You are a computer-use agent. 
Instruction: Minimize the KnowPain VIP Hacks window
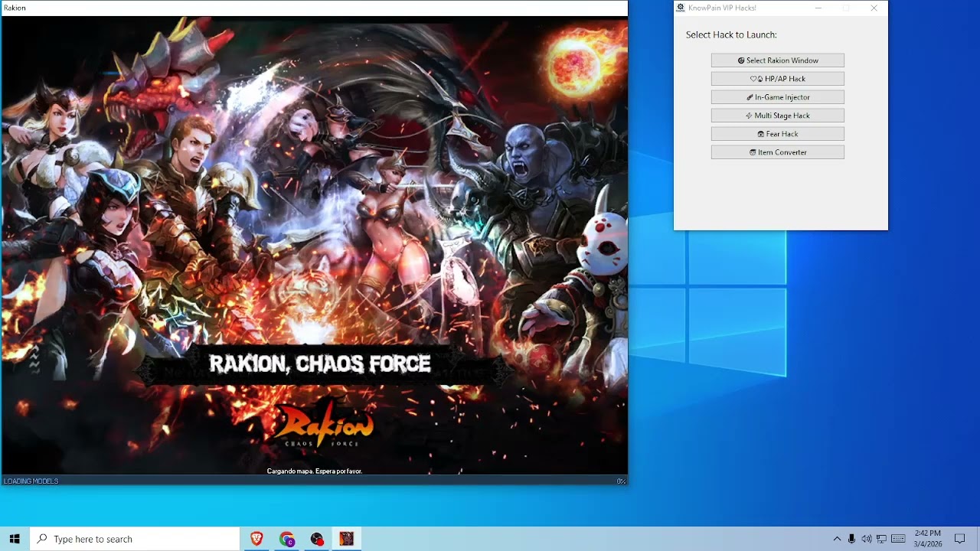818,8
